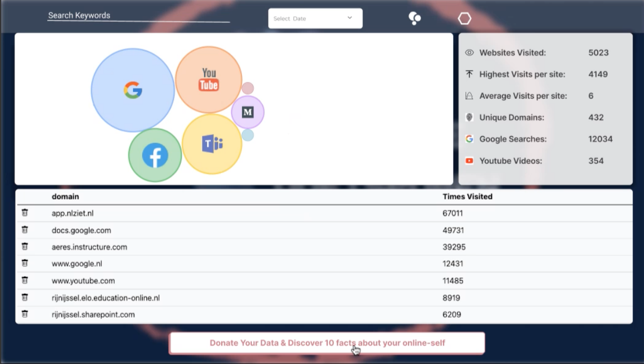Viewport: 644px width, 364px height.
Task: Click the 8919 times visited value
Action: tap(451, 298)
